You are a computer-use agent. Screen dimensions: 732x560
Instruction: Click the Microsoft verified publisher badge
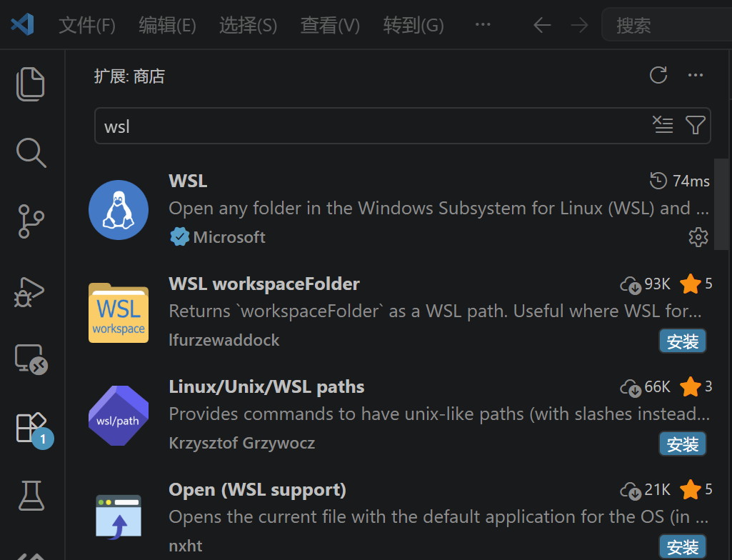180,237
